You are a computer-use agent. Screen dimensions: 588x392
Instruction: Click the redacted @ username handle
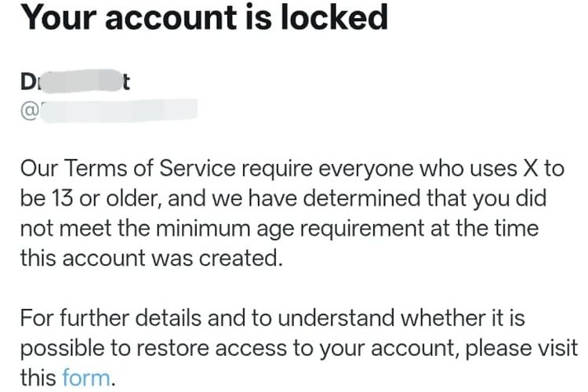click(x=118, y=110)
